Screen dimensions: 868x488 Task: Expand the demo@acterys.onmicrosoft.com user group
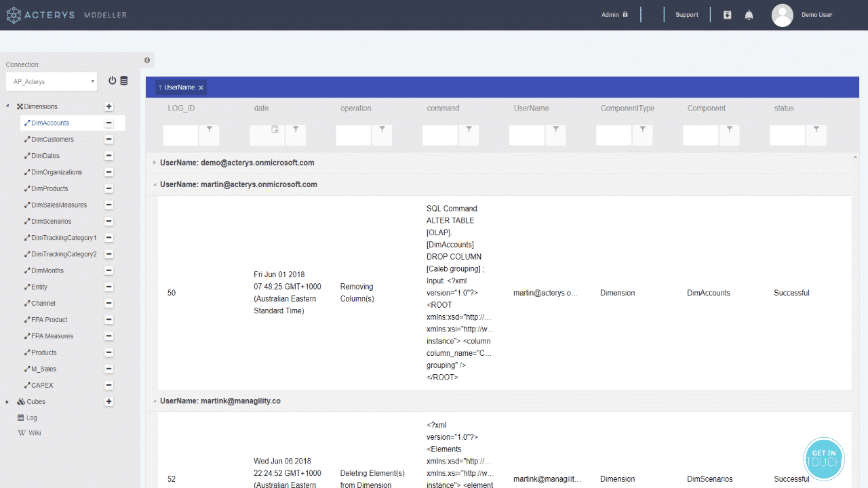(155, 163)
